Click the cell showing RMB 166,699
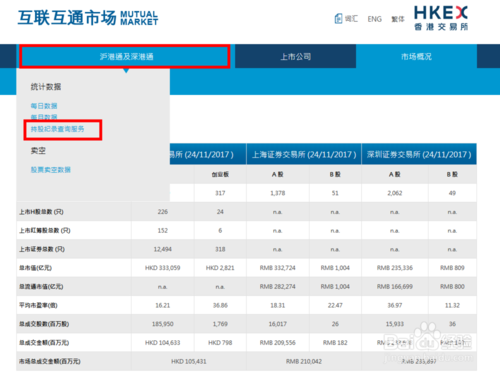This screenshot has height=375, width=500. pos(395,287)
